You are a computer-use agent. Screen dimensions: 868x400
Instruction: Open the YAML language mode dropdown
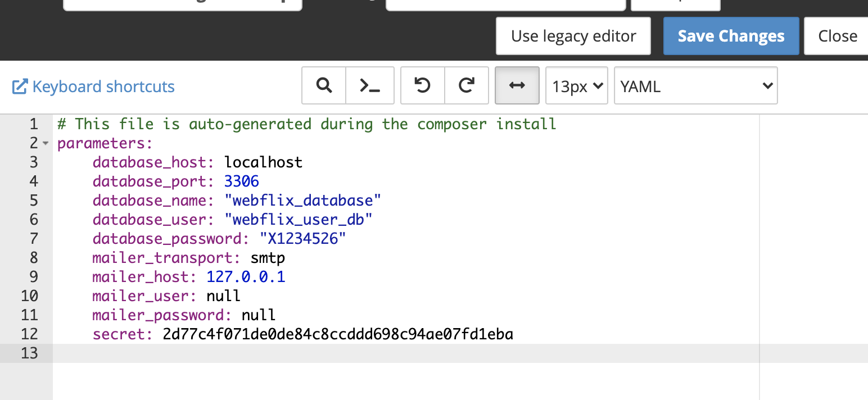[x=695, y=86]
